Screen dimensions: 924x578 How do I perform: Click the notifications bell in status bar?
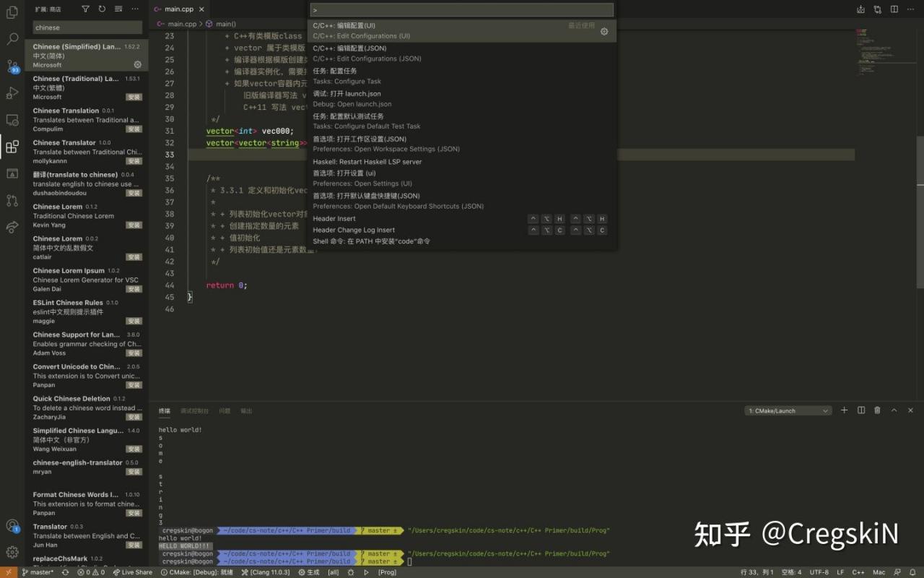pyautogui.click(x=913, y=572)
